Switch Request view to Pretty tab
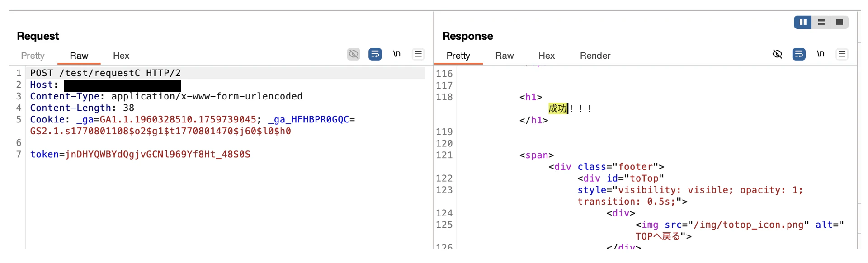Viewport: 868px width, 263px height. point(33,56)
